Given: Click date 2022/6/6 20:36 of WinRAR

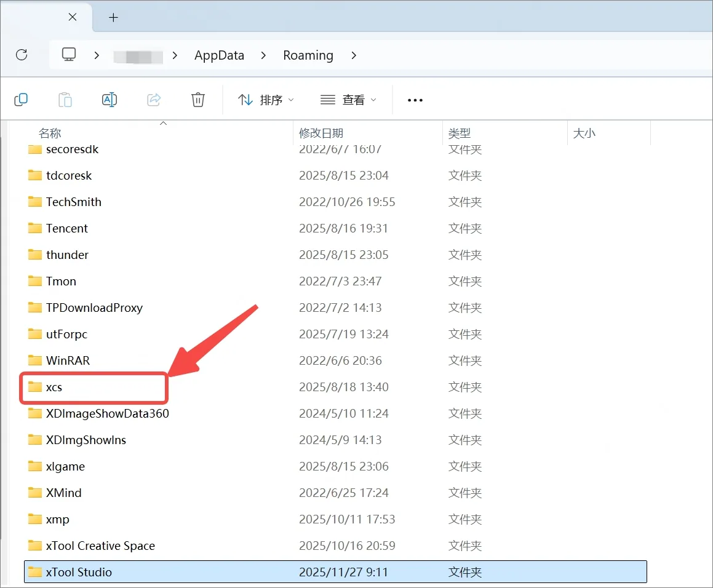Looking at the screenshot, I should pyautogui.click(x=340, y=360).
